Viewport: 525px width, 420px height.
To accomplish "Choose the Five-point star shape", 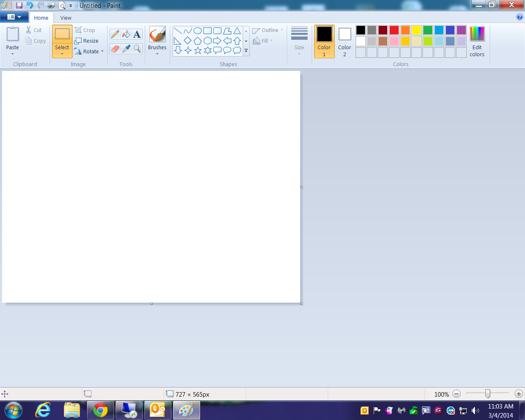I will pyautogui.click(x=198, y=50).
